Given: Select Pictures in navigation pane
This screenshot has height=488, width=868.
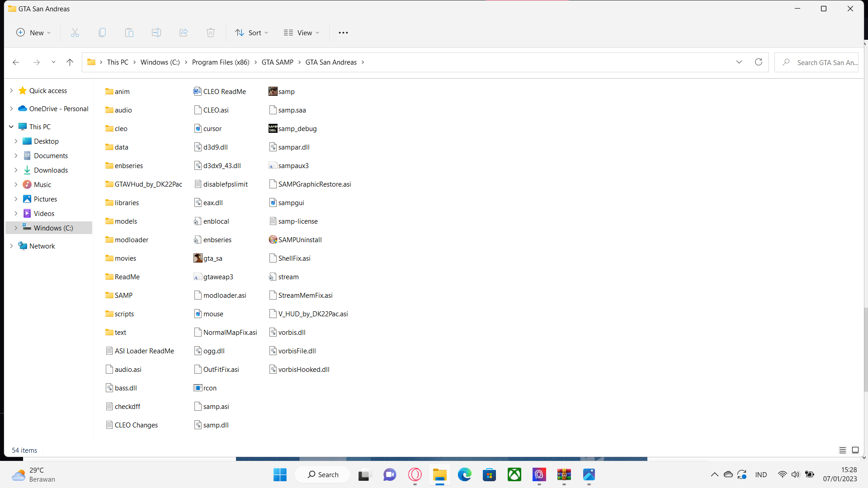Looking at the screenshot, I should 45,199.
